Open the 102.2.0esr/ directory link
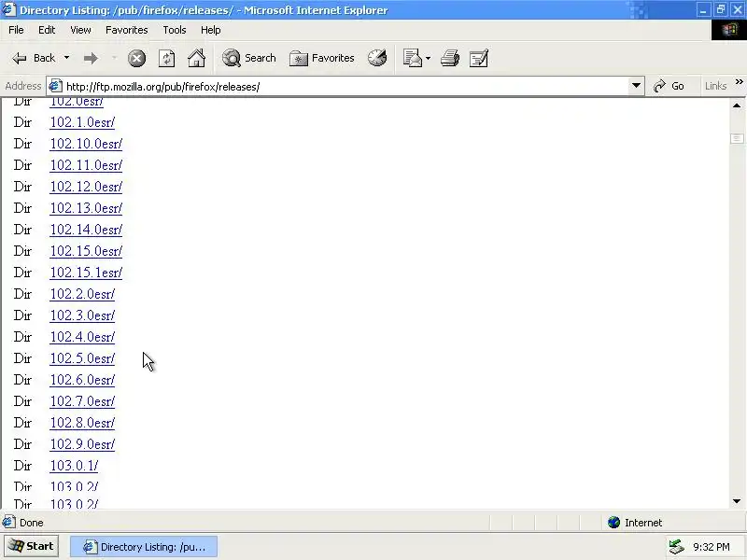The width and height of the screenshot is (747, 560). [82, 294]
